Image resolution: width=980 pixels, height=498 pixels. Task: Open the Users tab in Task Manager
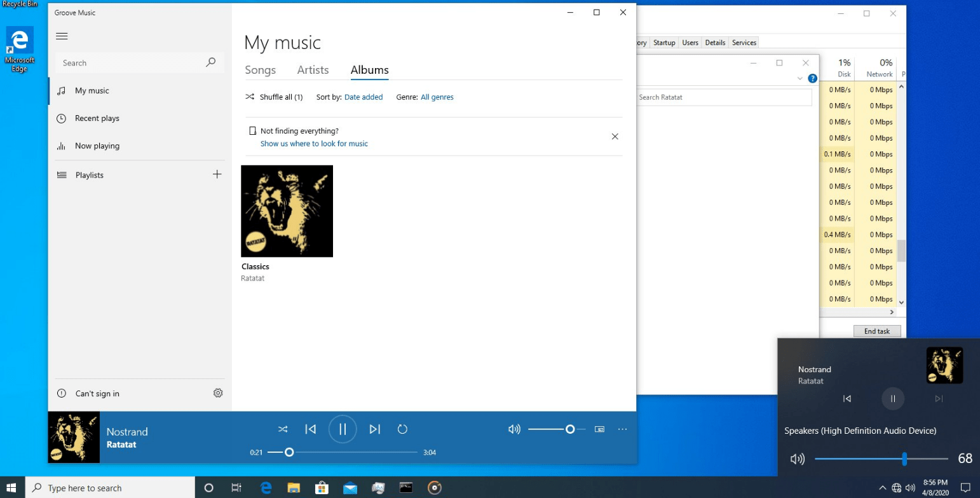(x=690, y=43)
